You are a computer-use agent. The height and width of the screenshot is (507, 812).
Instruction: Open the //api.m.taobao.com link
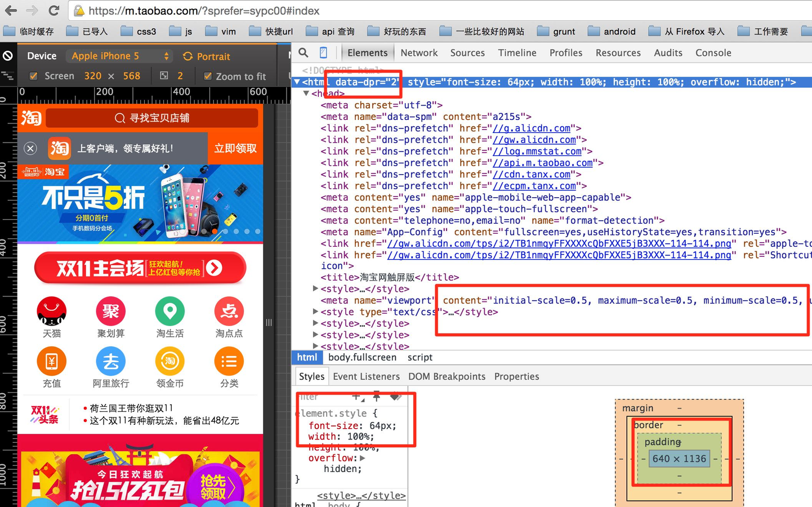click(543, 163)
